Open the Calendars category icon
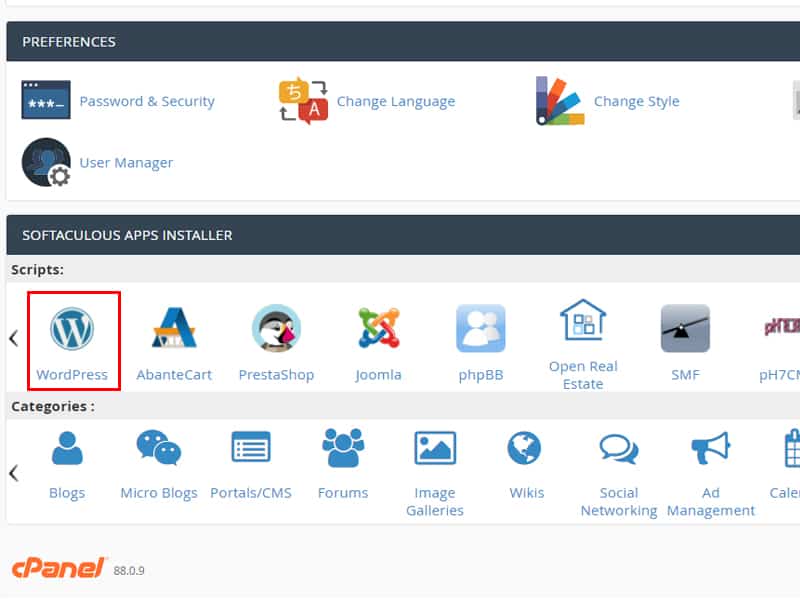Image resolution: width=800 pixels, height=600 pixels. pyautogui.click(x=791, y=448)
